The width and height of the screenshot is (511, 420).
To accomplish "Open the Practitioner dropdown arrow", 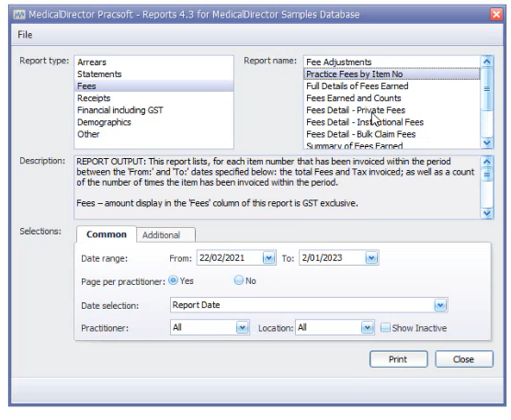I will (x=242, y=327).
